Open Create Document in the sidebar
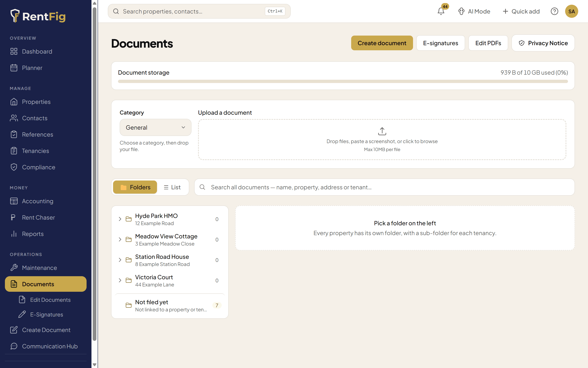 coord(46,330)
